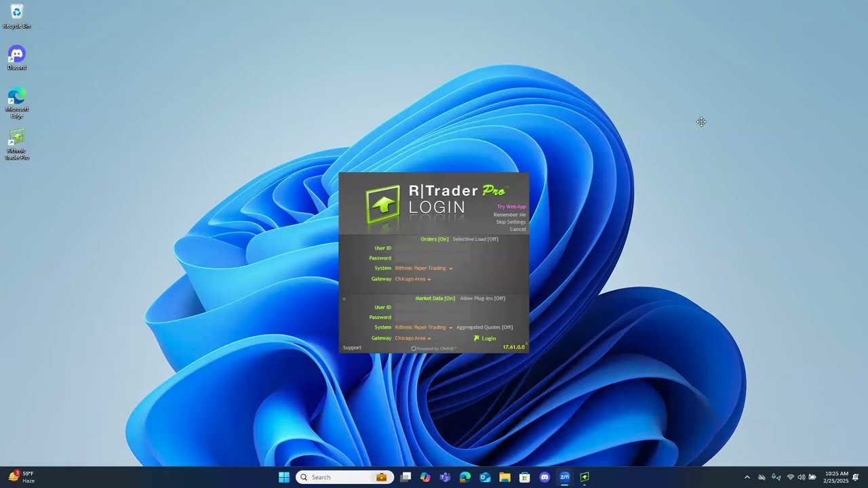Toggle the Remember Me option

pos(510,215)
